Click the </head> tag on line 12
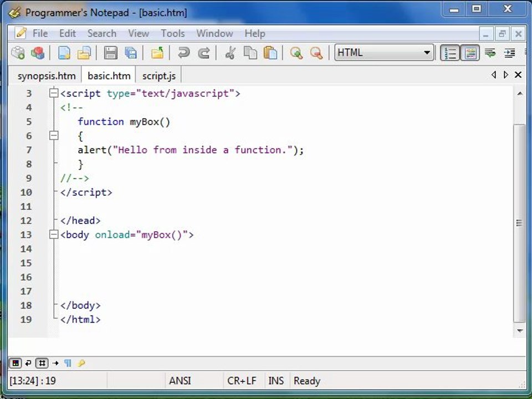Image resolution: width=532 pixels, height=399 pixels. point(80,221)
